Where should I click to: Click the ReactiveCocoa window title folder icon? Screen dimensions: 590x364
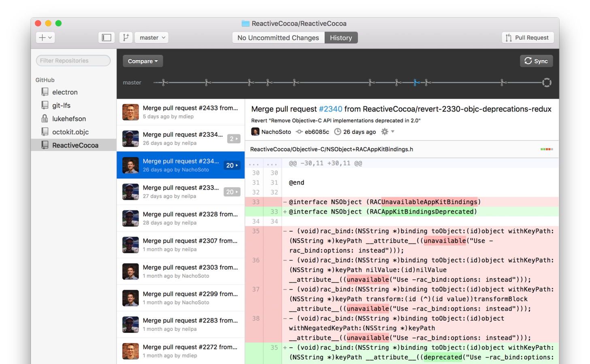pyautogui.click(x=245, y=23)
